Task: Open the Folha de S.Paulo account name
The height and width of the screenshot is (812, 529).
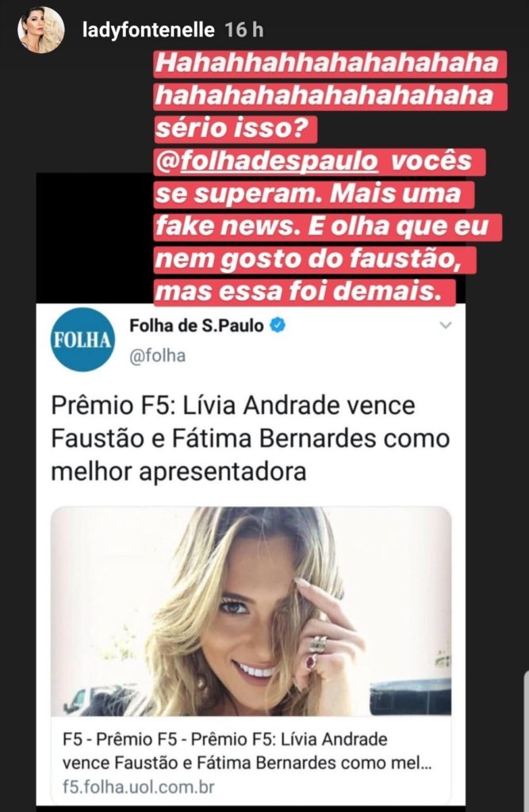Action: point(197,326)
